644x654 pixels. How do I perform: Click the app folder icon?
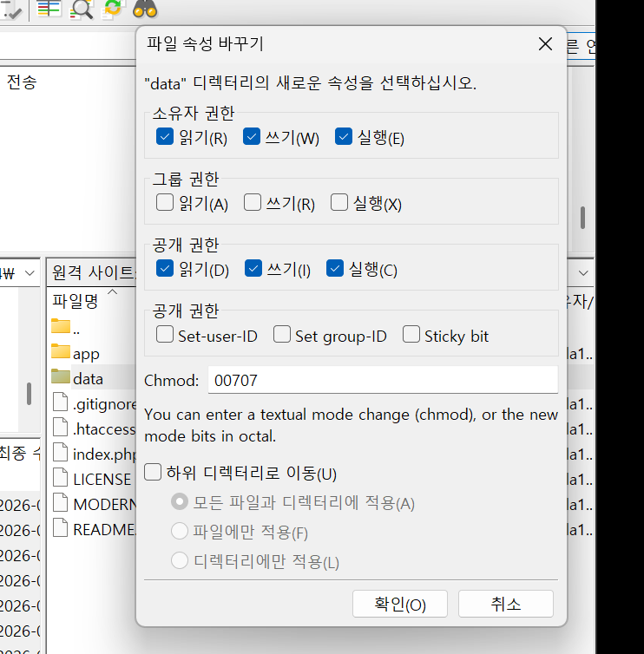(x=61, y=351)
